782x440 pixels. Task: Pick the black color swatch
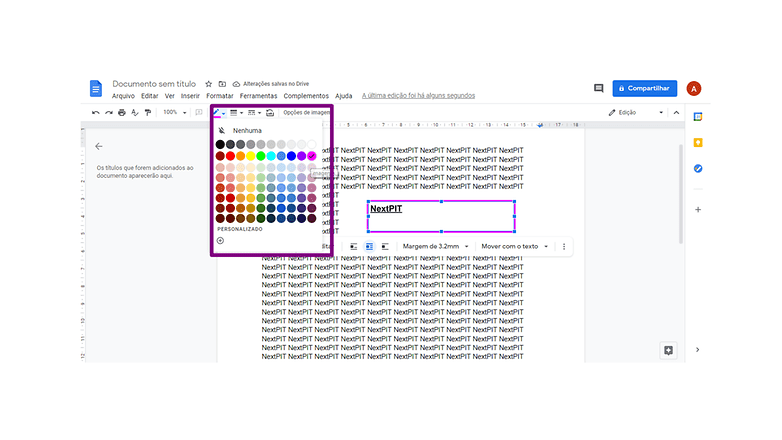point(220,144)
